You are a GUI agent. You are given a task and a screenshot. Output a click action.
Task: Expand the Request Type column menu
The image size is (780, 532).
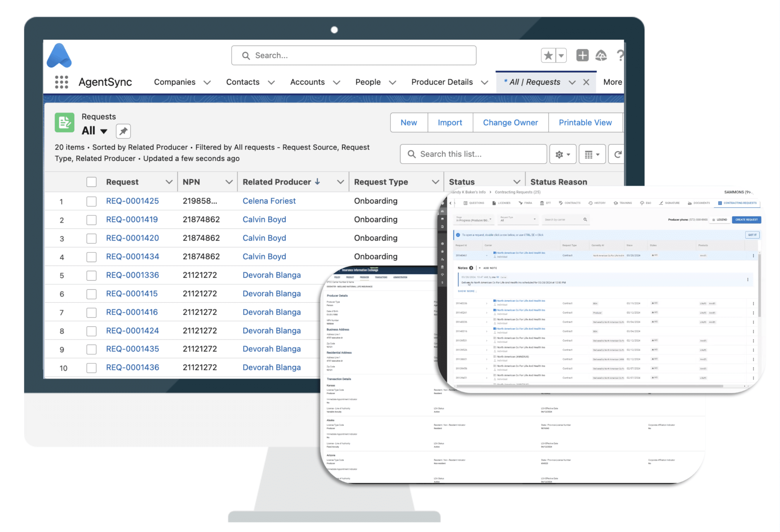436,182
